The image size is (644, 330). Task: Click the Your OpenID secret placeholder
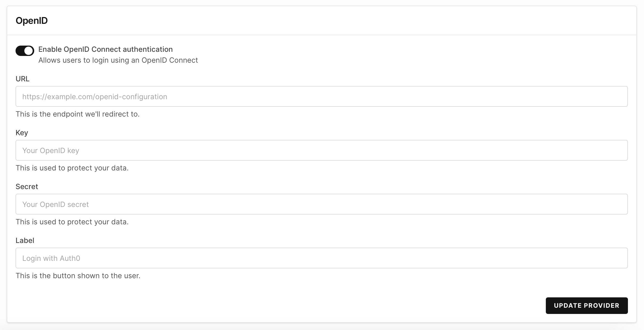coord(55,204)
